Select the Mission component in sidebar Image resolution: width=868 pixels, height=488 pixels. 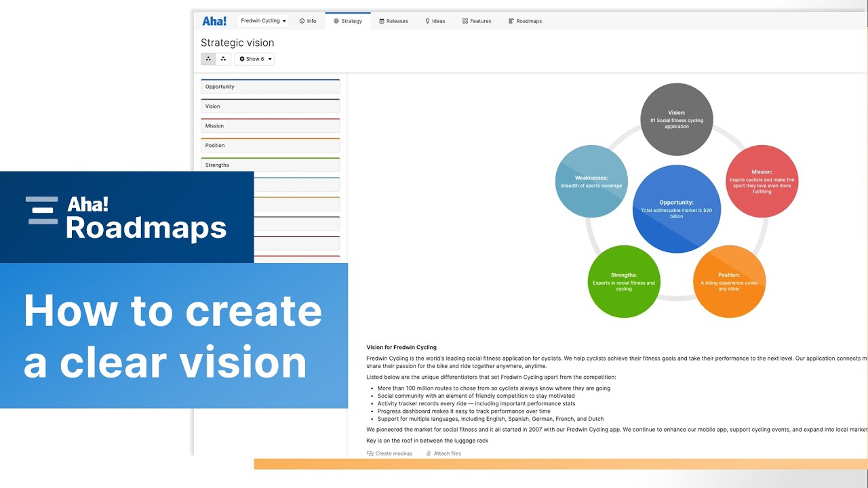[270, 126]
